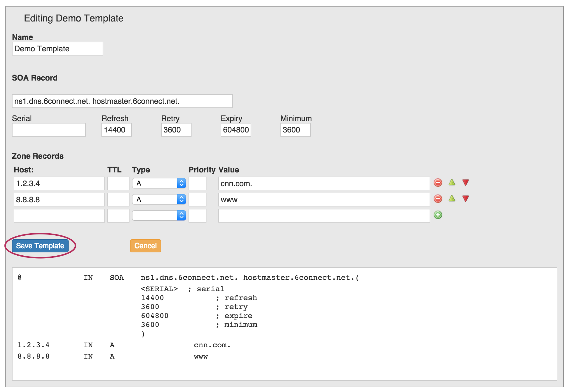This screenshot has height=392, width=571.
Task: Focus the template Name field
Action: 57,49
